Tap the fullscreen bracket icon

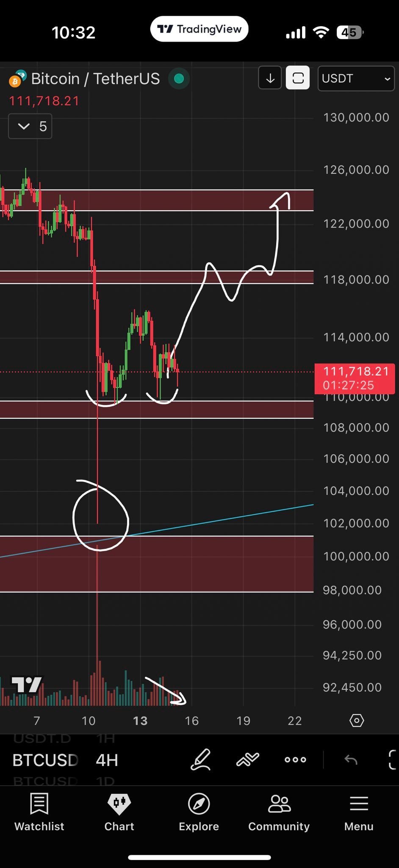[393, 759]
